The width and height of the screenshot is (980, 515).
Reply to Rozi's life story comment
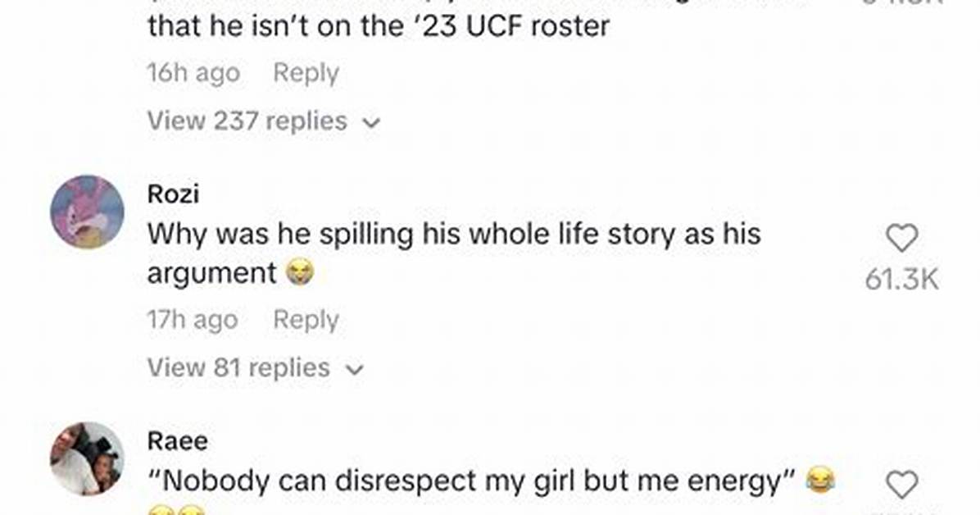click(306, 321)
